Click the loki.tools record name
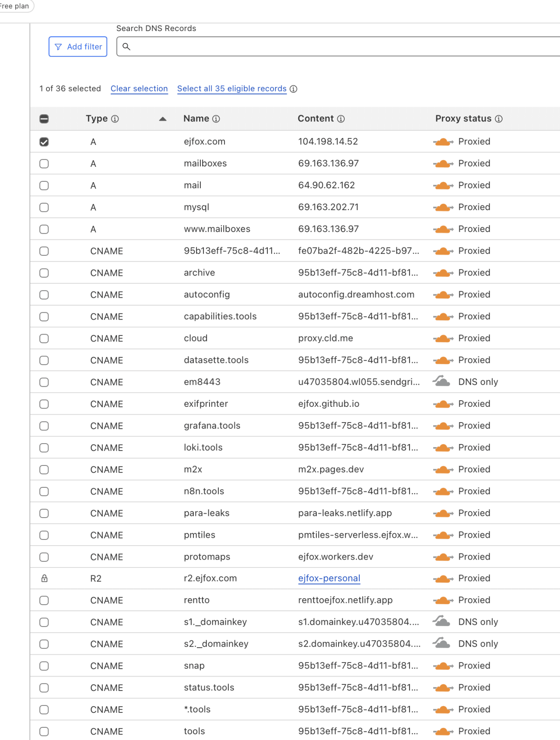 tap(203, 448)
